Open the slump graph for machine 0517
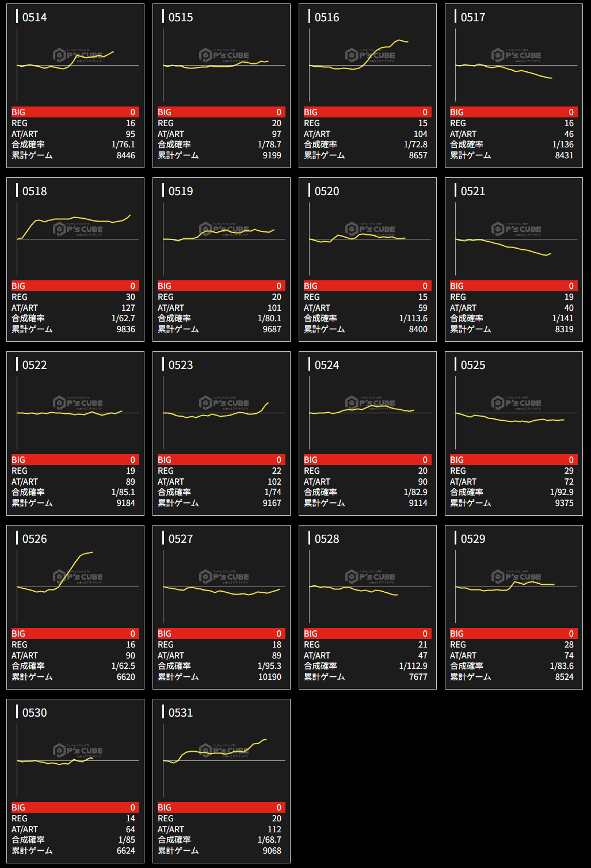591x868 pixels. click(x=516, y=65)
